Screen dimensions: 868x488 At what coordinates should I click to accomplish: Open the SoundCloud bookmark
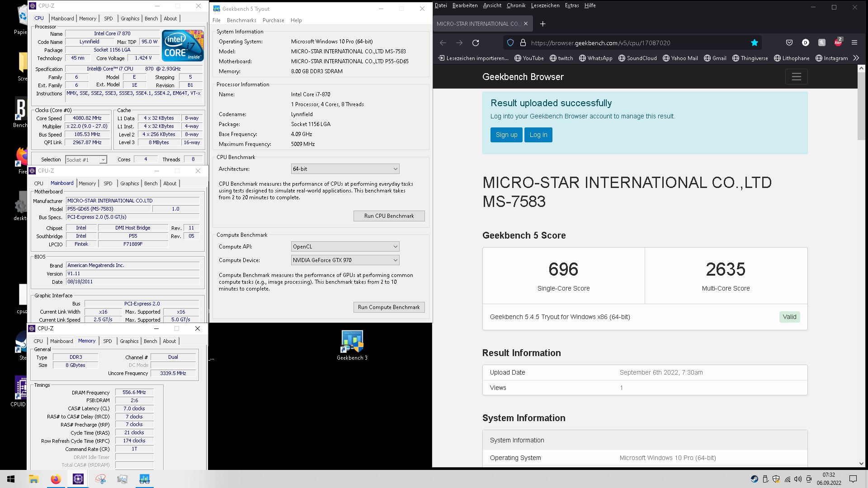[637, 58]
